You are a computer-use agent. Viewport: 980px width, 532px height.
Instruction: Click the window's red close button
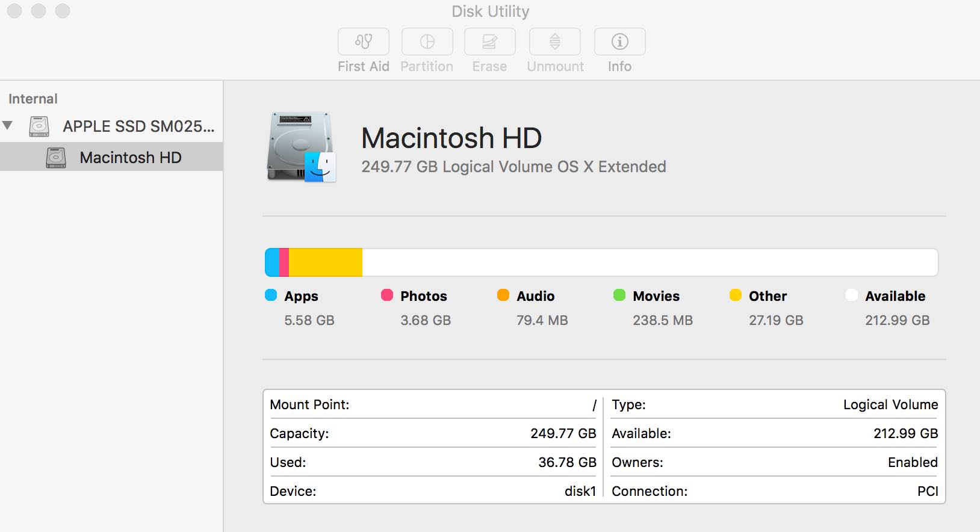point(14,11)
